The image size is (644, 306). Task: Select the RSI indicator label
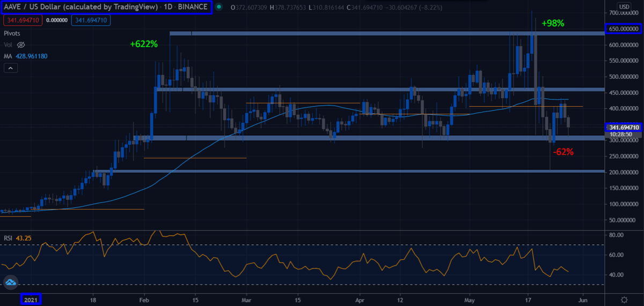[8, 237]
